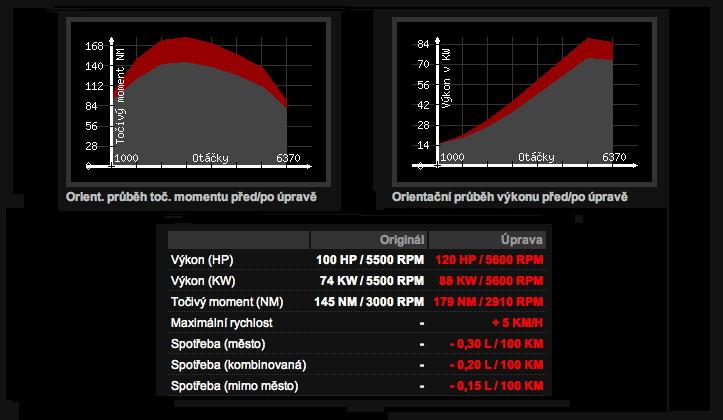Click the red '+ 5 KM/H' value

click(x=517, y=323)
